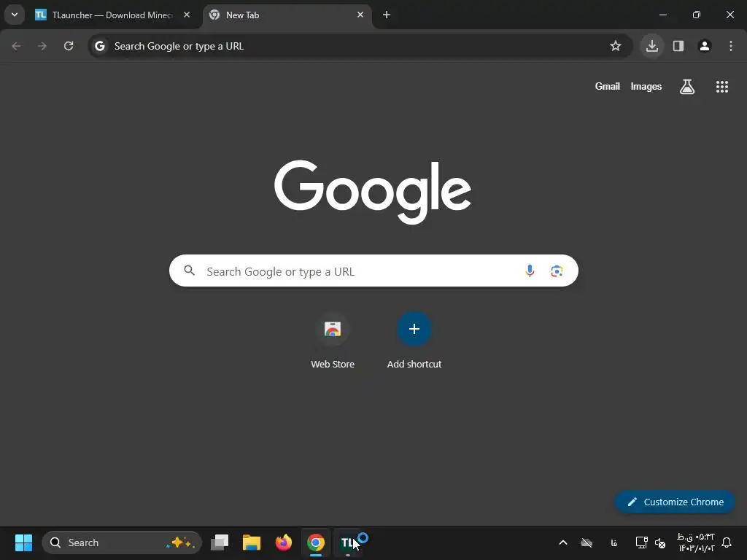Launch Firefox from the taskbar
The height and width of the screenshot is (560, 747).
click(284, 542)
